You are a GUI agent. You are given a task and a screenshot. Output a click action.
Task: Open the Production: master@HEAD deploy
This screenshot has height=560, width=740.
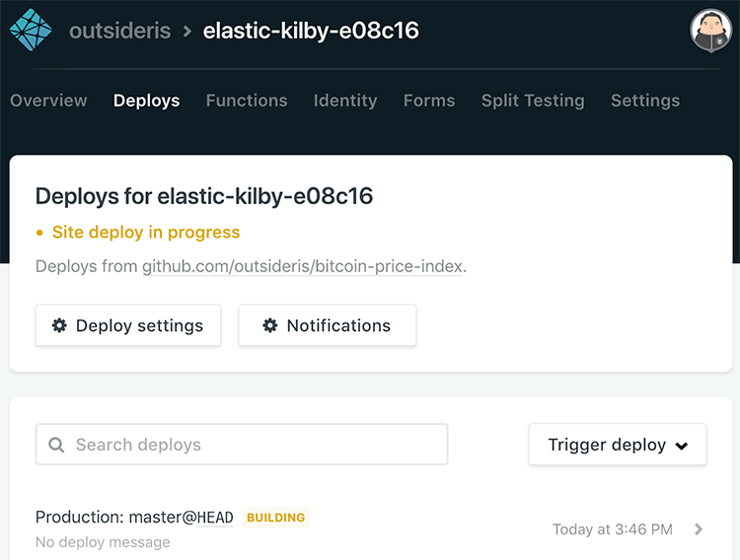[134, 518]
